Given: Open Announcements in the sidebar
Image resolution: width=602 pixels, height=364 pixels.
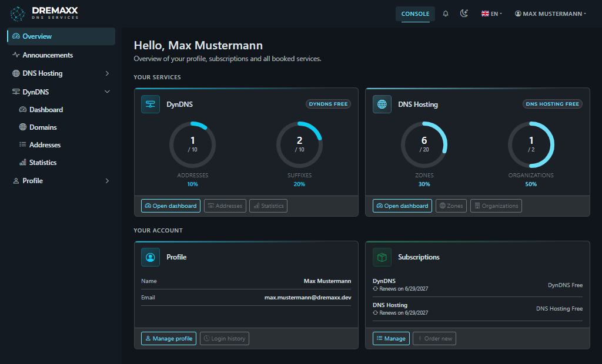Looking at the screenshot, I should (x=61, y=55).
